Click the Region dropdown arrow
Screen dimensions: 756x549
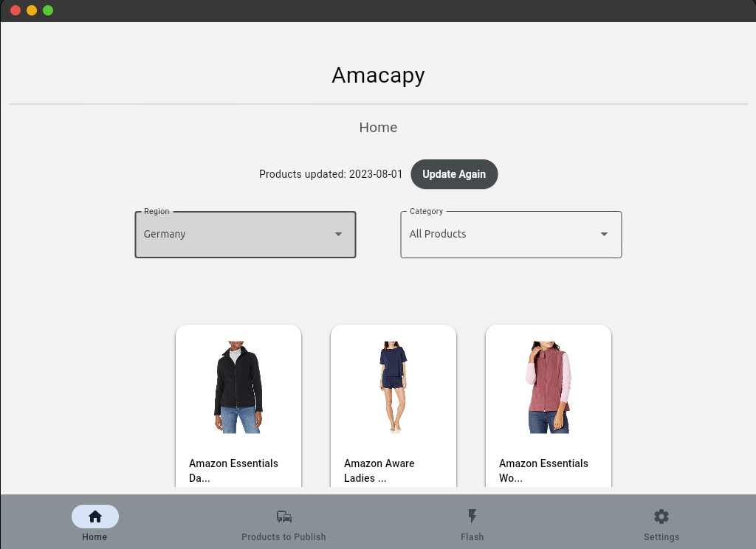coord(338,234)
